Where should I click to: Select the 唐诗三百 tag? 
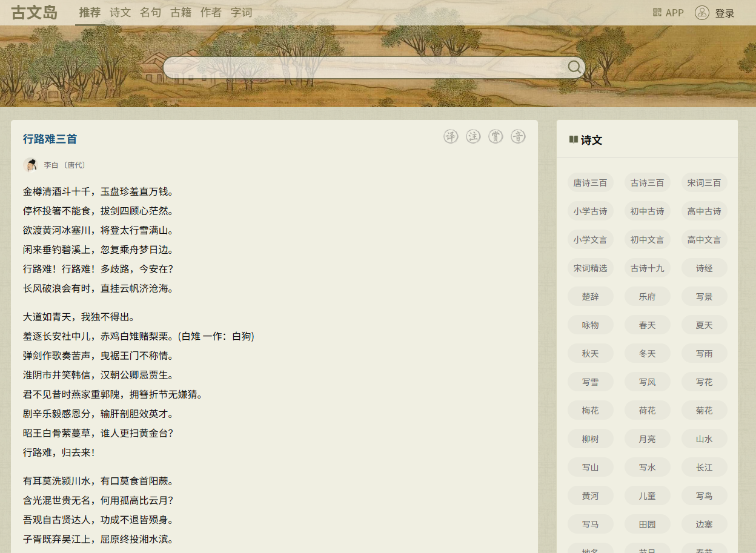[591, 183]
